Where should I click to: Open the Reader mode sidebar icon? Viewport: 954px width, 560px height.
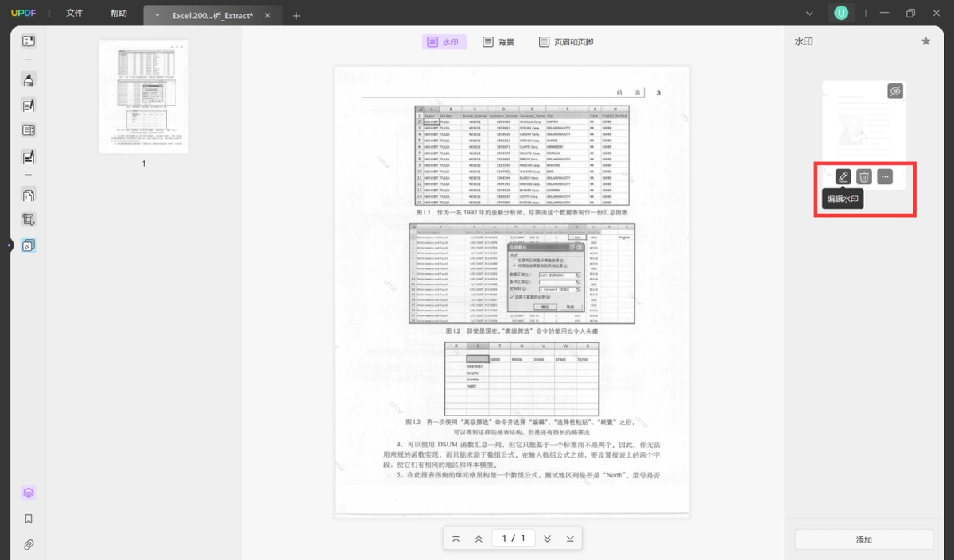(29, 41)
